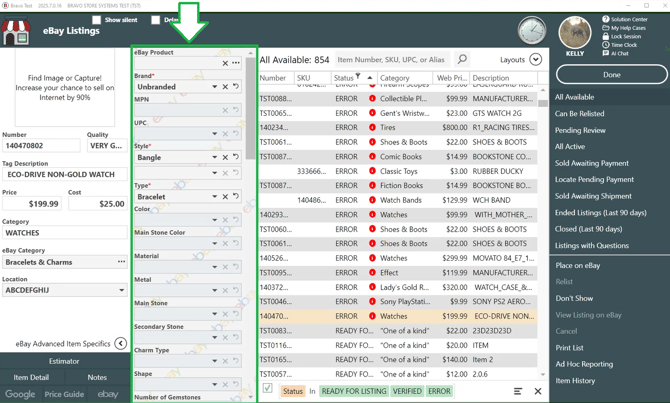This screenshot has width=670, height=403.
Task: Clear the Type value Bracelet
Action: (225, 197)
